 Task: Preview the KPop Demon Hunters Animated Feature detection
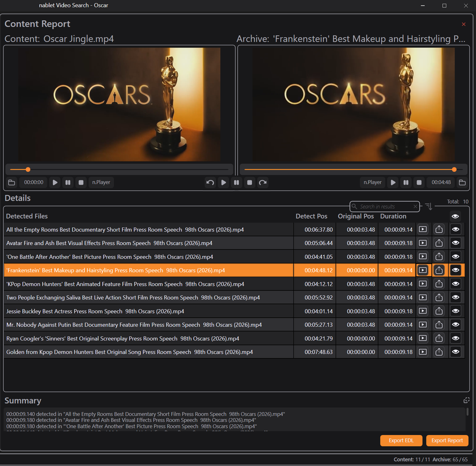(423, 284)
